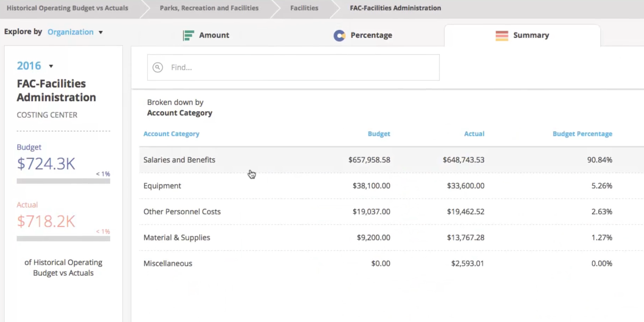
Task: Select the Salaries and Benefits row
Action: (179, 160)
